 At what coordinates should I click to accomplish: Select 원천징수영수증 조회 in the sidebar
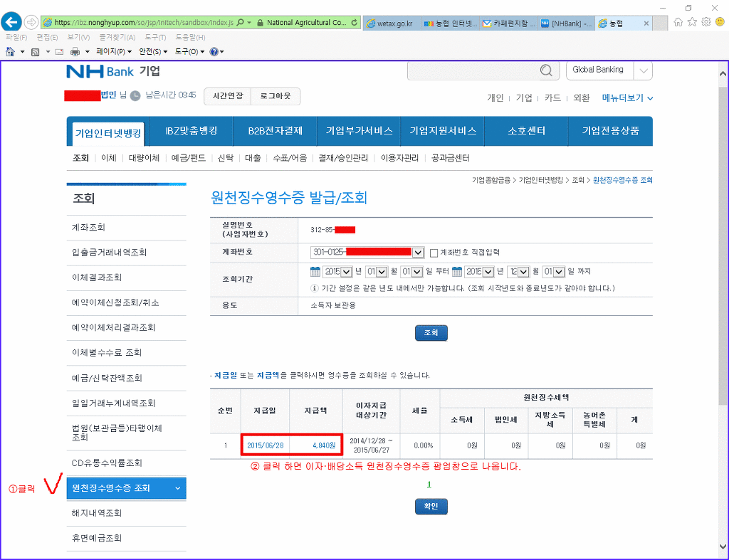coord(127,488)
